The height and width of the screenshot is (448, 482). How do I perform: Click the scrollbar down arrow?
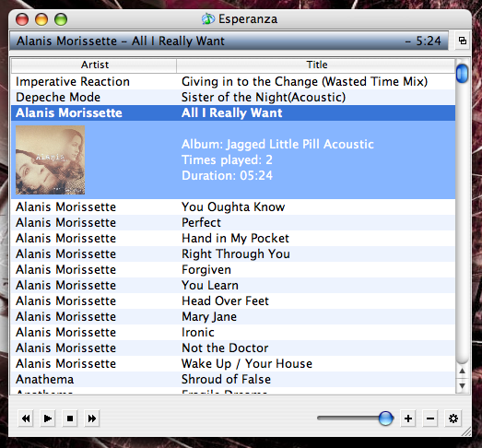(462, 385)
